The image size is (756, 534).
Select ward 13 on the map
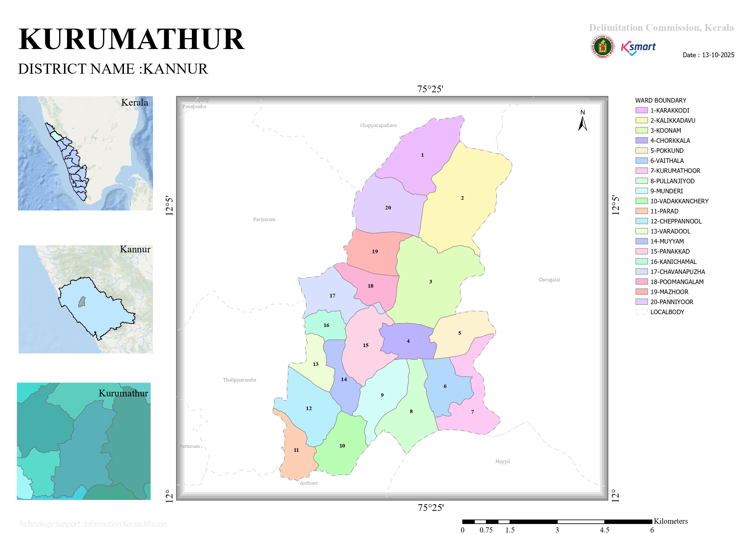315,364
